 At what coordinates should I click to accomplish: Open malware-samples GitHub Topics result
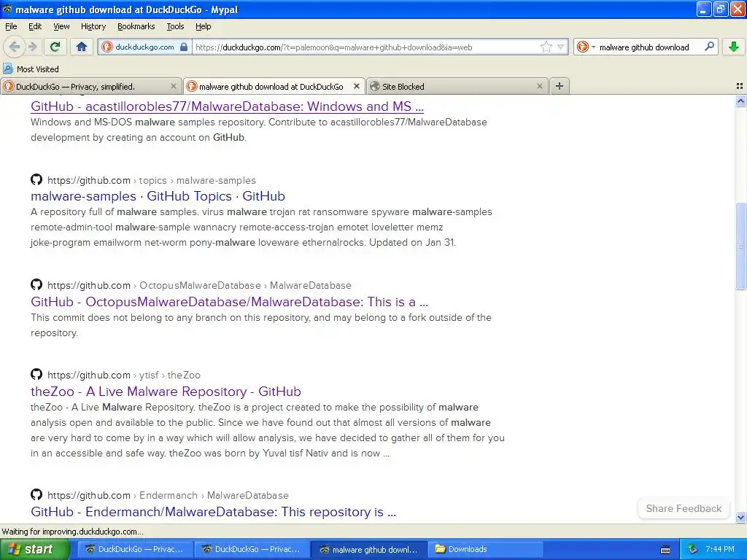pyautogui.click(x=158, y=196)
